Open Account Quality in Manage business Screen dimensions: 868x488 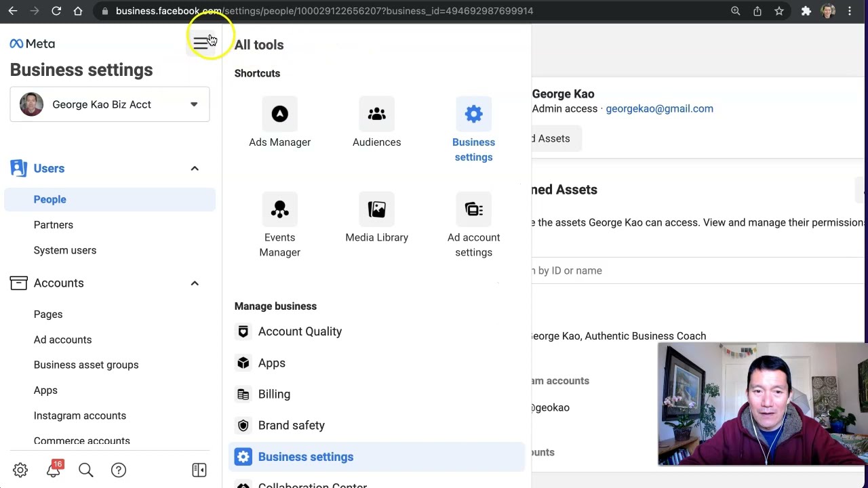click(x=300, y=331)
